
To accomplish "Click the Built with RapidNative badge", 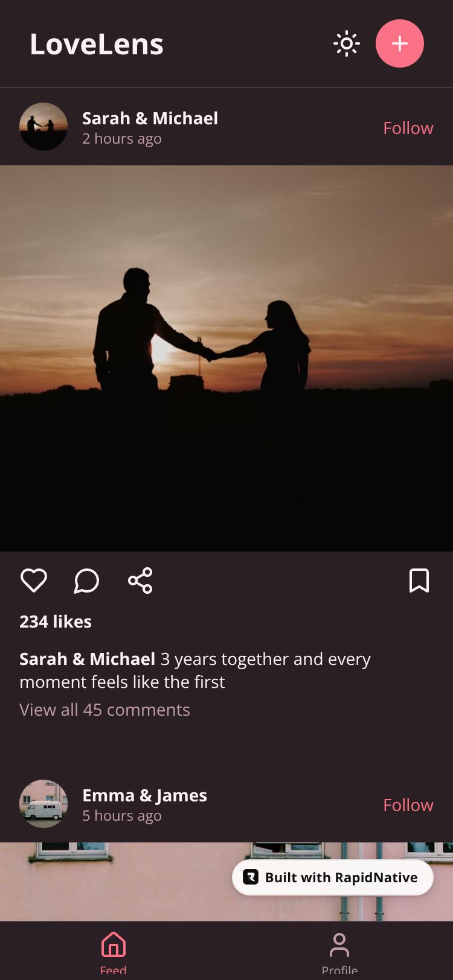I will pos(333,877).
